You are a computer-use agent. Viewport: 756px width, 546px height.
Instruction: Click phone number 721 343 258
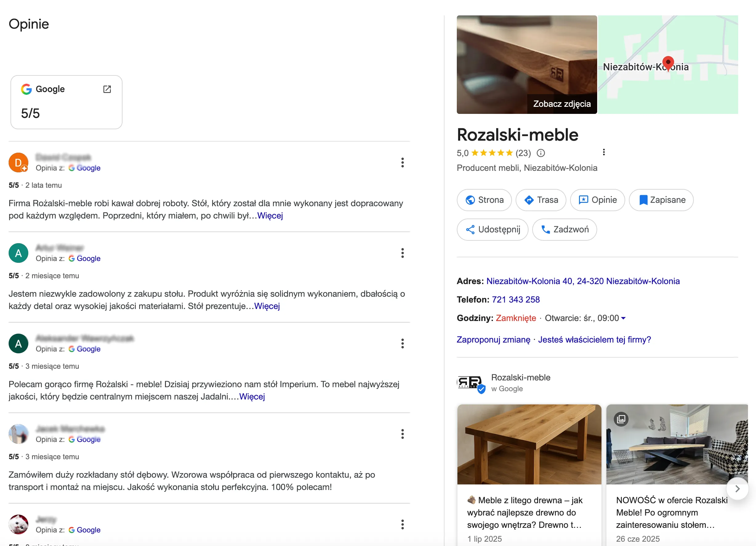(515, 299)
